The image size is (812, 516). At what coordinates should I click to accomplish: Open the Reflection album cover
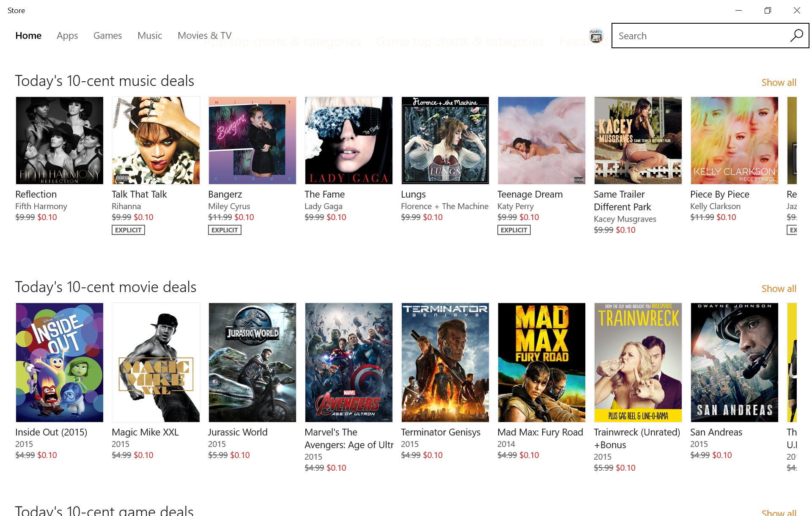point(60,141)
